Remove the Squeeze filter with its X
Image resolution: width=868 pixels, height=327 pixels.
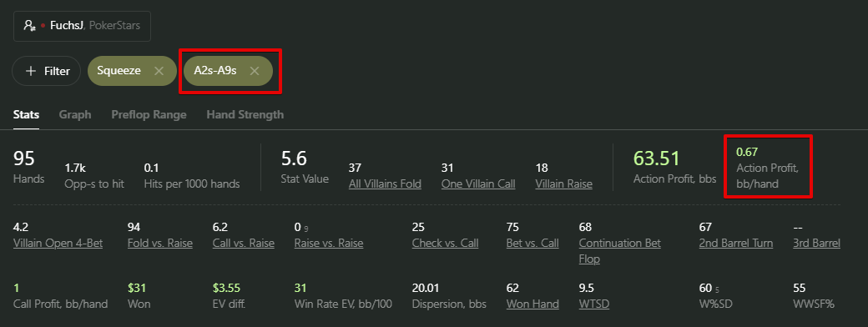pos(159,71)
